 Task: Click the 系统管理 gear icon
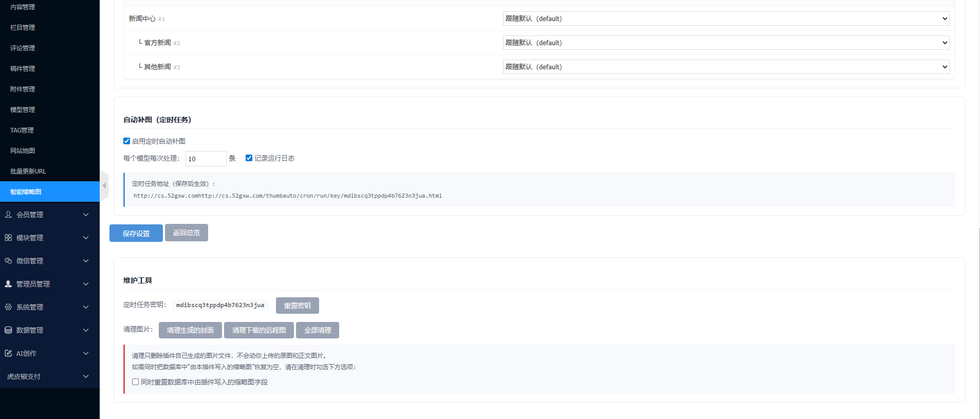(x=8, y=307)
